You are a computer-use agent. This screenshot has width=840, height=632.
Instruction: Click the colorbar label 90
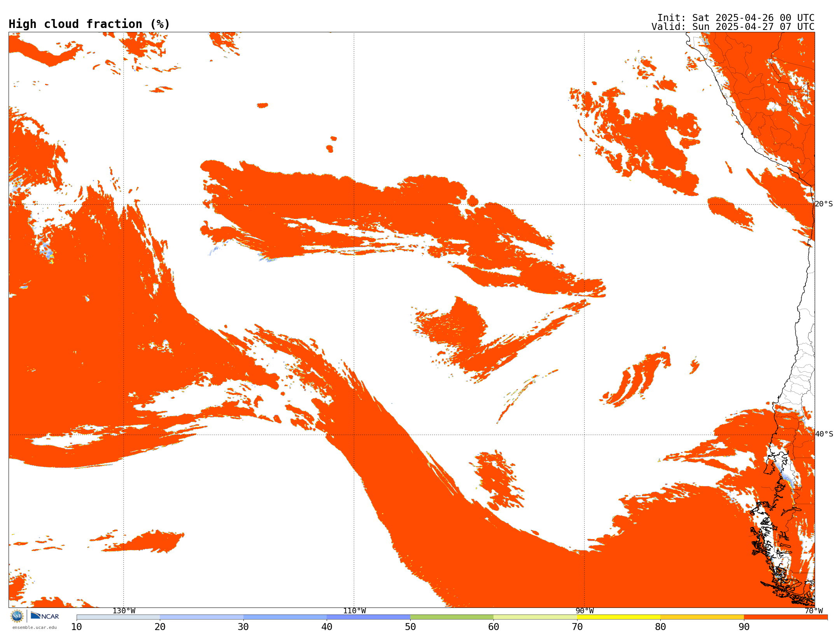coord(744,627)
